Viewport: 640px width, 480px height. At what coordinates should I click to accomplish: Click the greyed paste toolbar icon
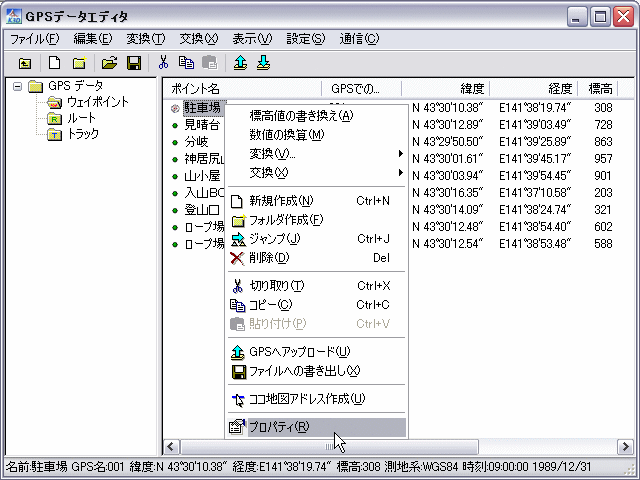pos(210,62)
